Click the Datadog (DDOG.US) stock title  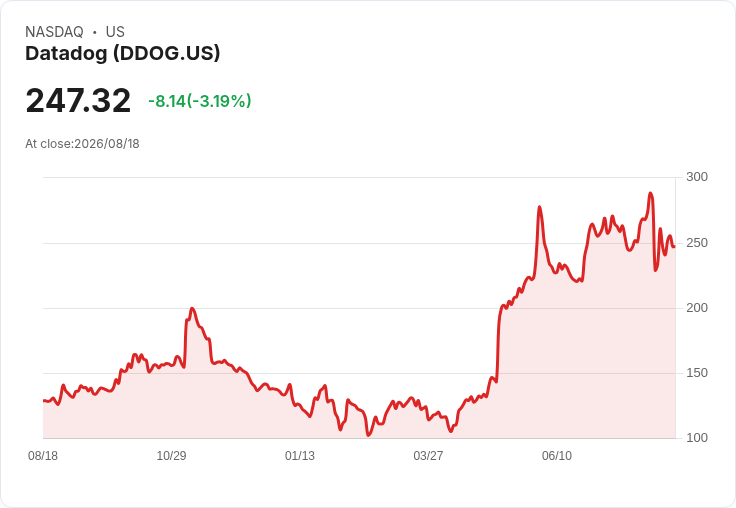pyautogui.click(x=123, y=53)
